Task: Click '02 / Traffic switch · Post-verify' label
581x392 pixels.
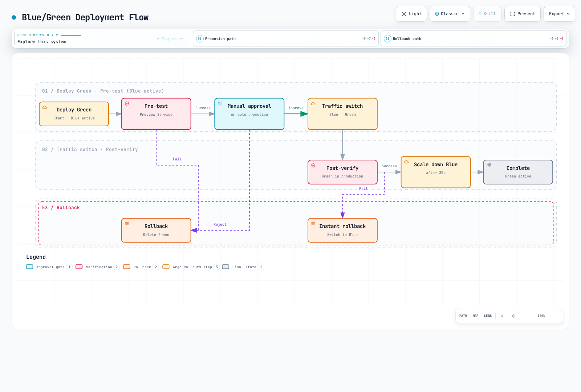Action: [x=90, y=150]
